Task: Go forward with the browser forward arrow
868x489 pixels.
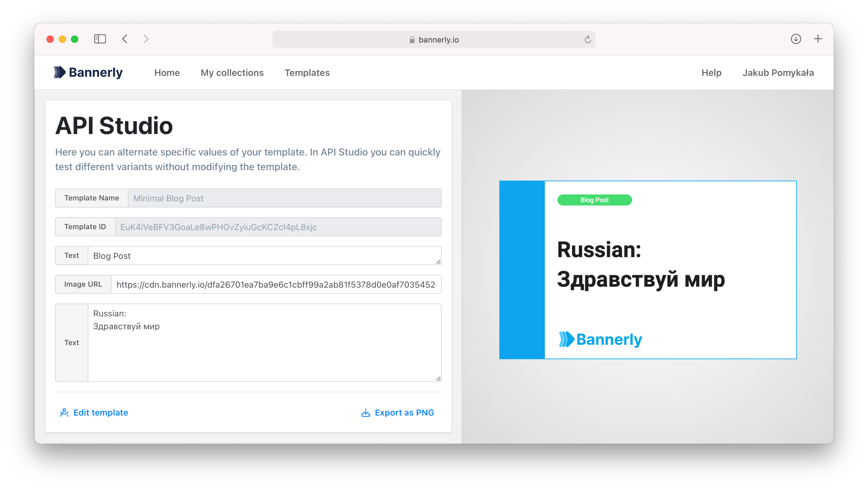Action: coord(146,39)
